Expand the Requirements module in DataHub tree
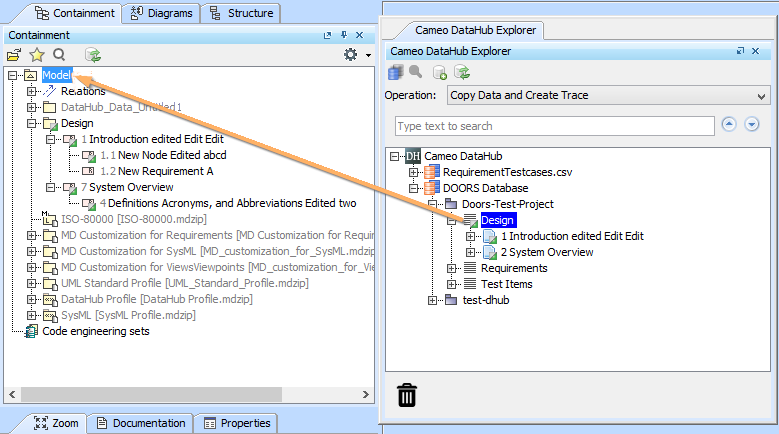The image size is (779, 434). pyautogui.click(x=451, y=268)
